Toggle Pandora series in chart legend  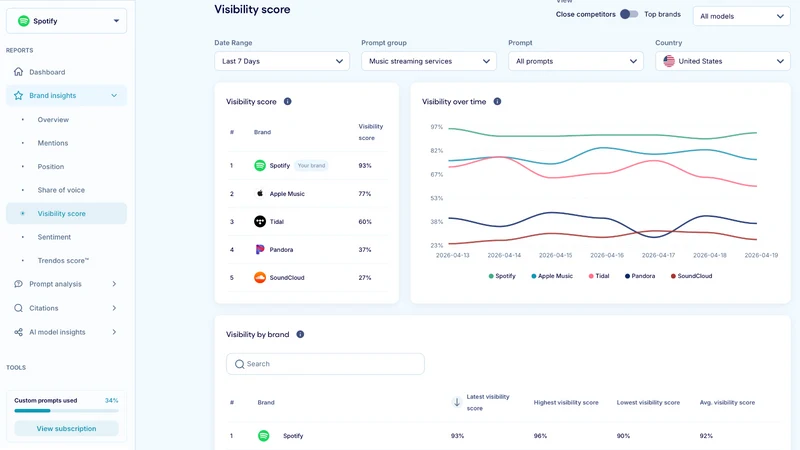coord(640,276)
